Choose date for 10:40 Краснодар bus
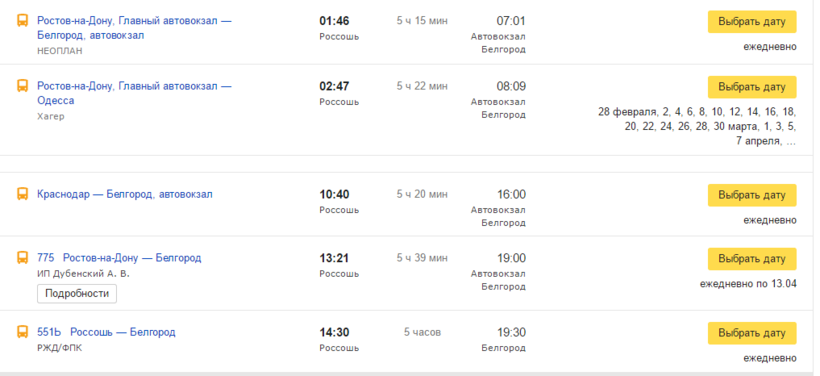 tap(752, 195)
